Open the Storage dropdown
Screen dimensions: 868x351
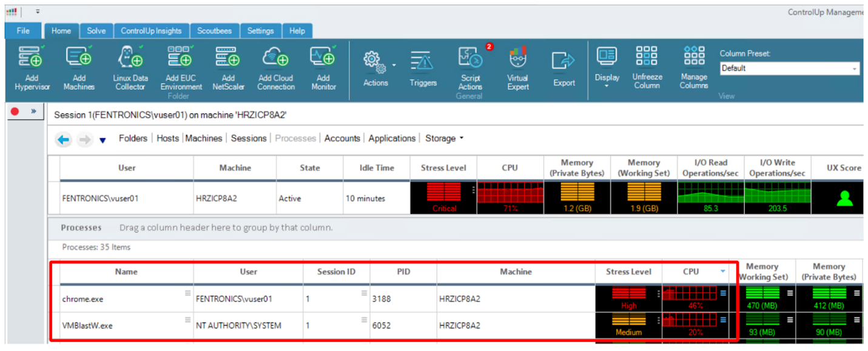[x=445, y=138]
